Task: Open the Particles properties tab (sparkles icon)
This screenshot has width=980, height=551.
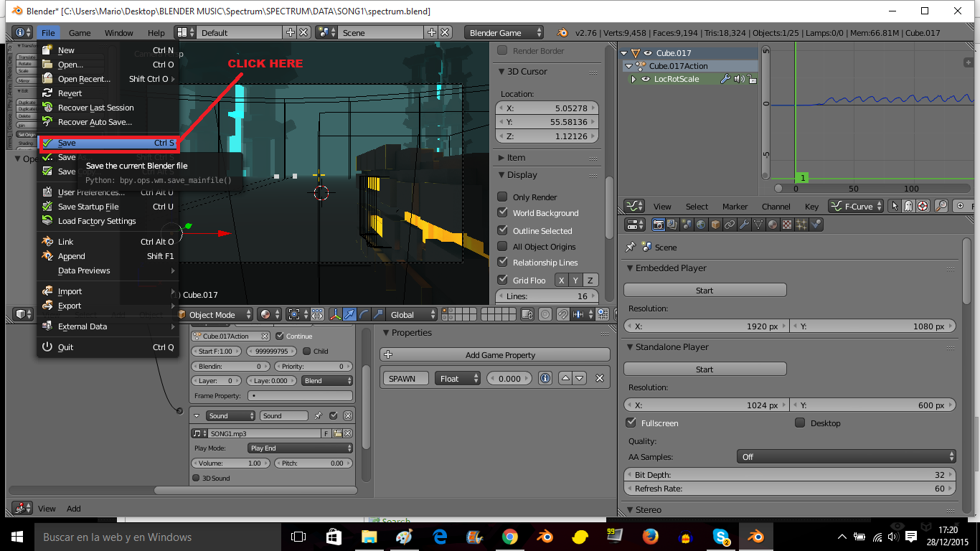Action: point(801,225)
